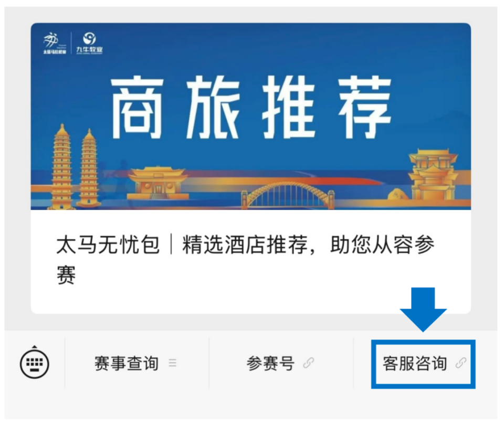
Task: Click the link icon next to 参赛号
Action: [x=308, y=363]
